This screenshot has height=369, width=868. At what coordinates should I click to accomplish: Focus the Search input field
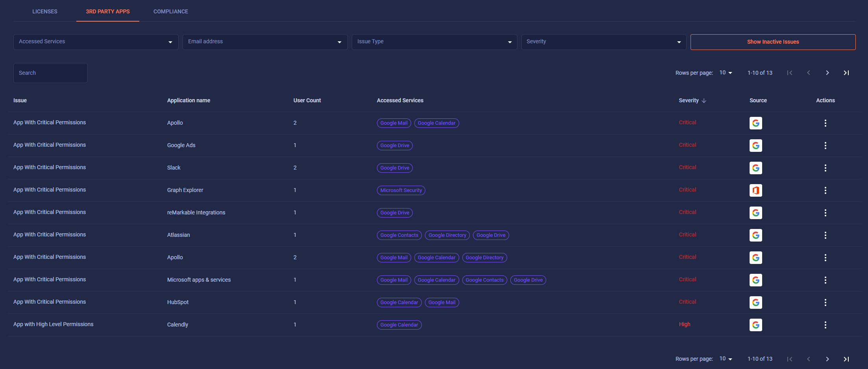click(x=50, y=73)
